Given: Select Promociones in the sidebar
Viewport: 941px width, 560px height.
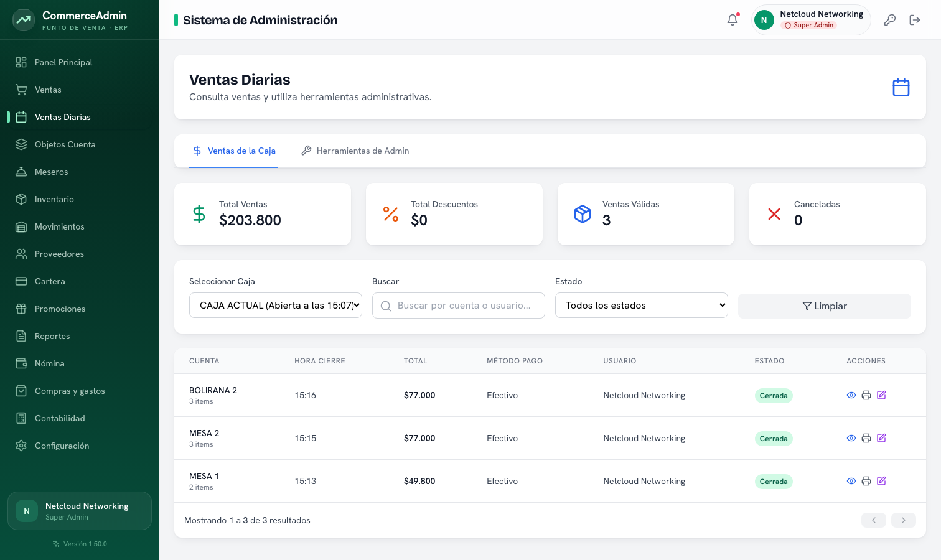Looking at the screenshot, I should click(x=80, y=309).
